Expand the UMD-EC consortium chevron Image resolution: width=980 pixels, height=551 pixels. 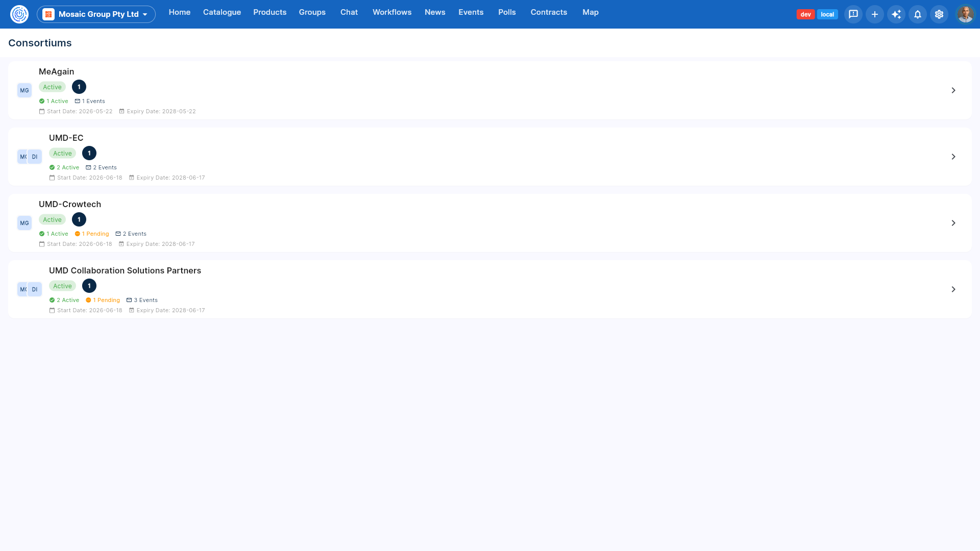point(953,157)
